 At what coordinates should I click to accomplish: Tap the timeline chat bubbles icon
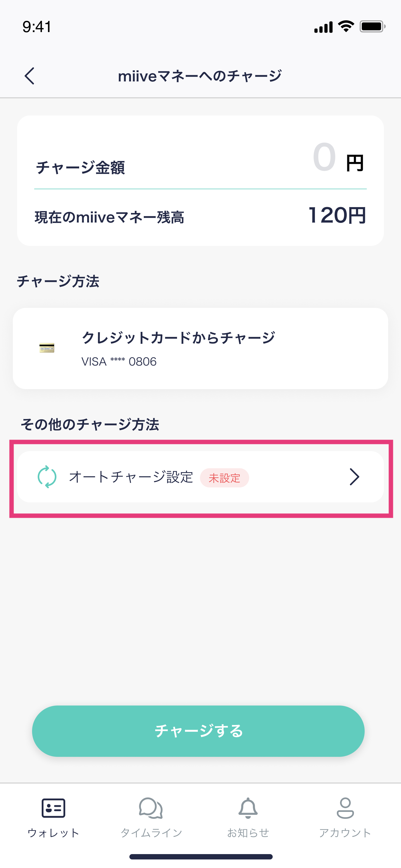click(151, 808)
